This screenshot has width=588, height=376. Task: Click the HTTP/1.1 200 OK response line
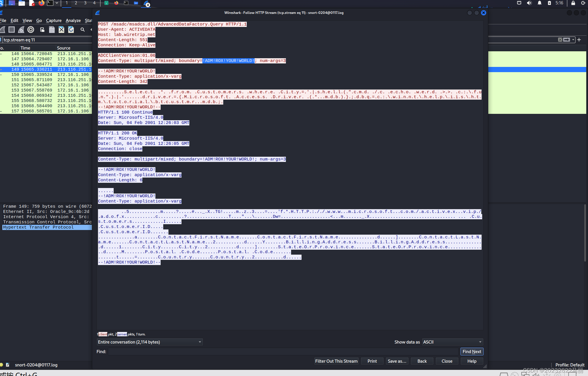[x=117, y=133]
